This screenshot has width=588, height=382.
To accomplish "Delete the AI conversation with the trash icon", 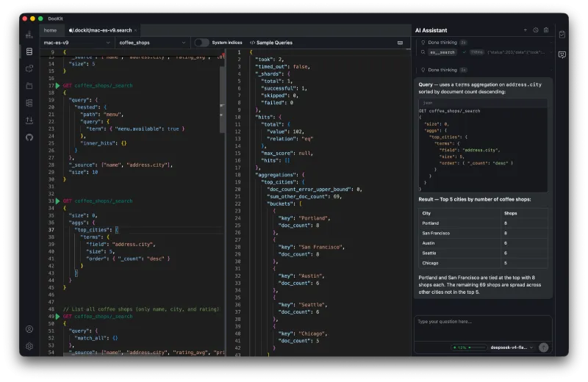I will 546,30.
